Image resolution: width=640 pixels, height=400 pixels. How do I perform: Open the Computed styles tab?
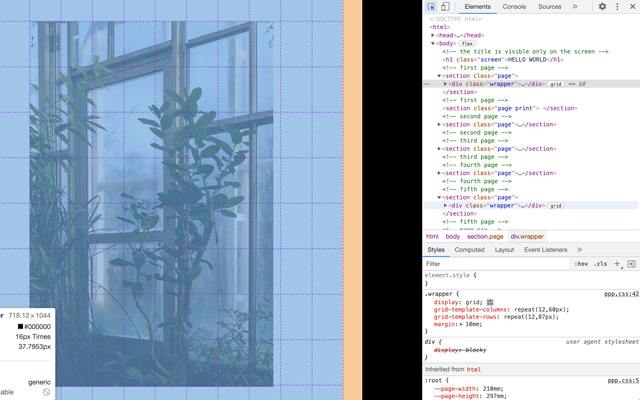click(469, 250)
